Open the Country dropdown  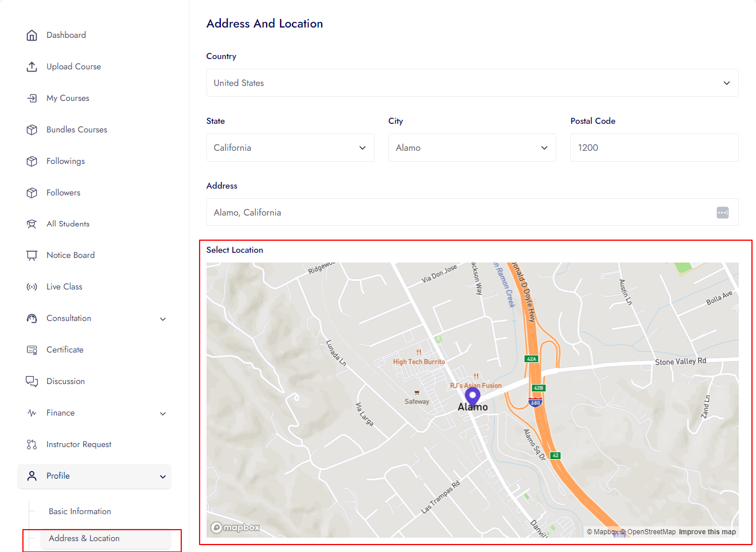coord(472,83)
